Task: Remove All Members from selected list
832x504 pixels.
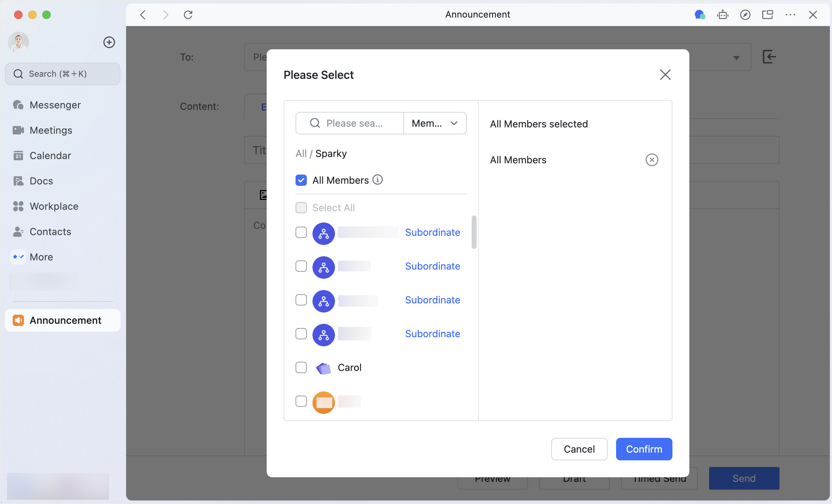Action: 652,160
